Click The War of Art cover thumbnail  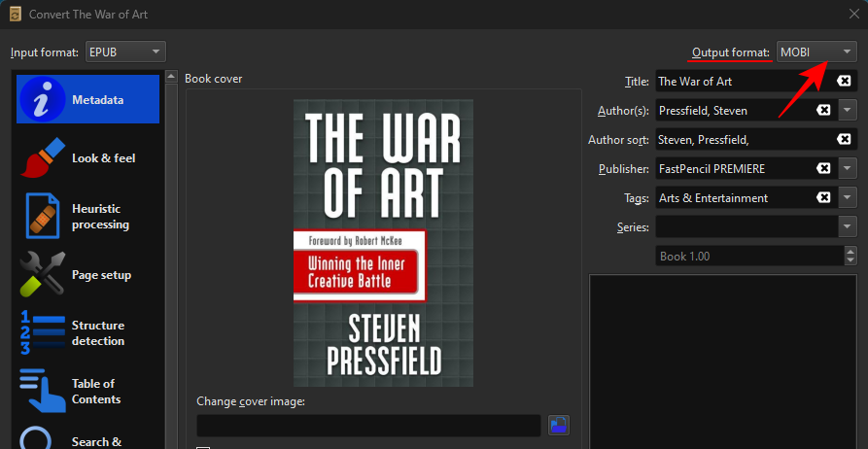pos(383,242)
